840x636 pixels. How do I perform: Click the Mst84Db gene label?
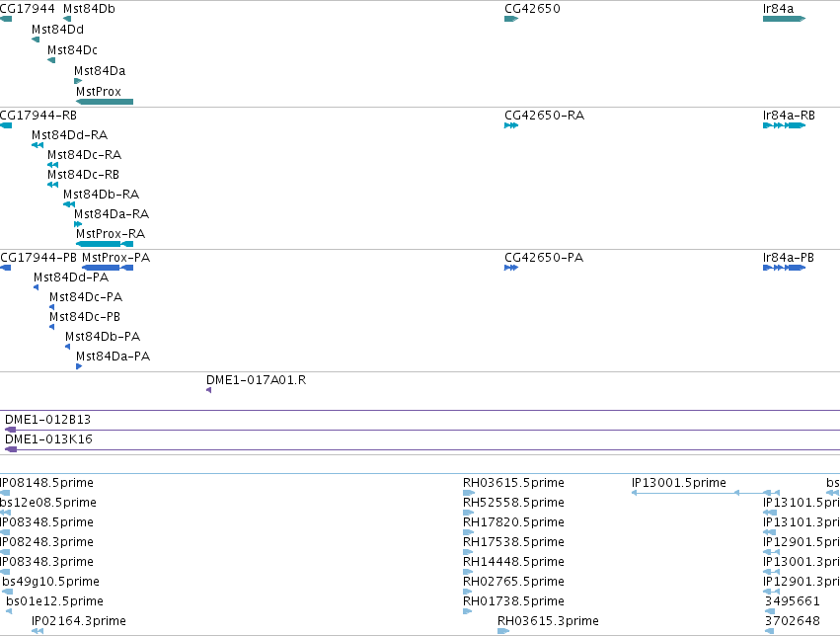point(89,9)
